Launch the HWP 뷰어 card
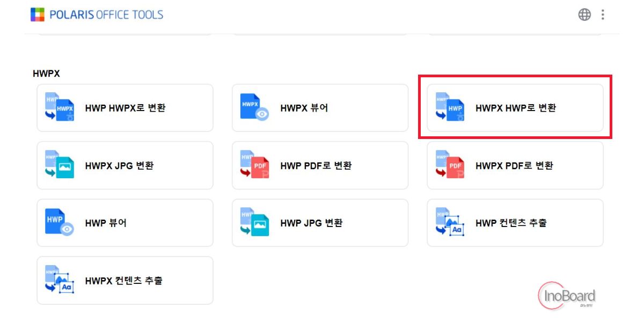Screen dimensions: 644x322 click(x=125, y=223)
